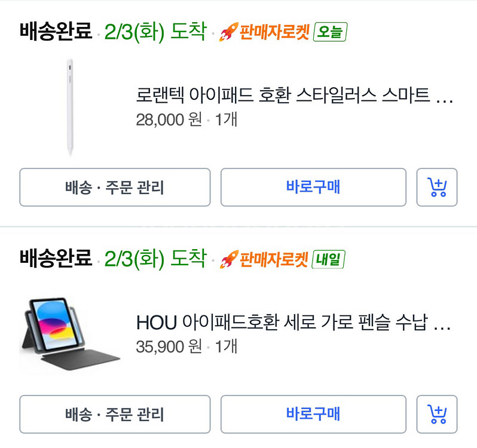The width and height of the screenshot is (477, 448).
Task: Tap the green 내일 delivery badge
Action: [x=328, y=260]
